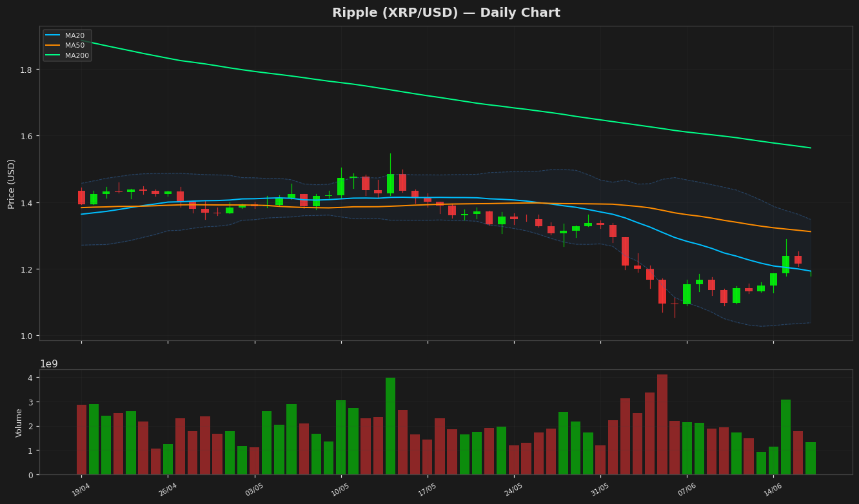Click the volume tick label 4
Viewport: 859px width, 504px height.
point(31,378)
